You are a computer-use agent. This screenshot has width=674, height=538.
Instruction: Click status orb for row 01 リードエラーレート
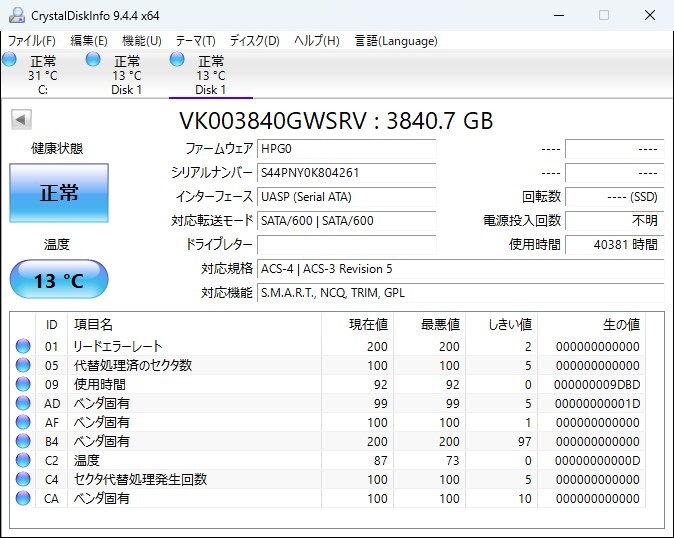tap(23, 346)
